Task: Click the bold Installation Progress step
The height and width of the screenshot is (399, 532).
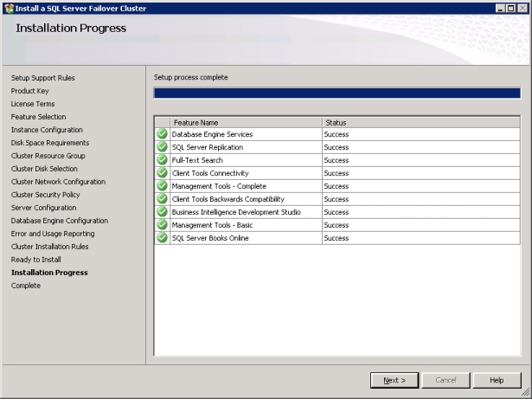Action: (x=49, y=273)
